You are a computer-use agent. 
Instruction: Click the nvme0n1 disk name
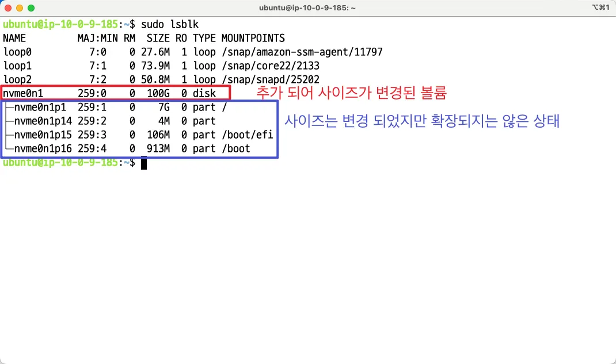tap(23, 93)
